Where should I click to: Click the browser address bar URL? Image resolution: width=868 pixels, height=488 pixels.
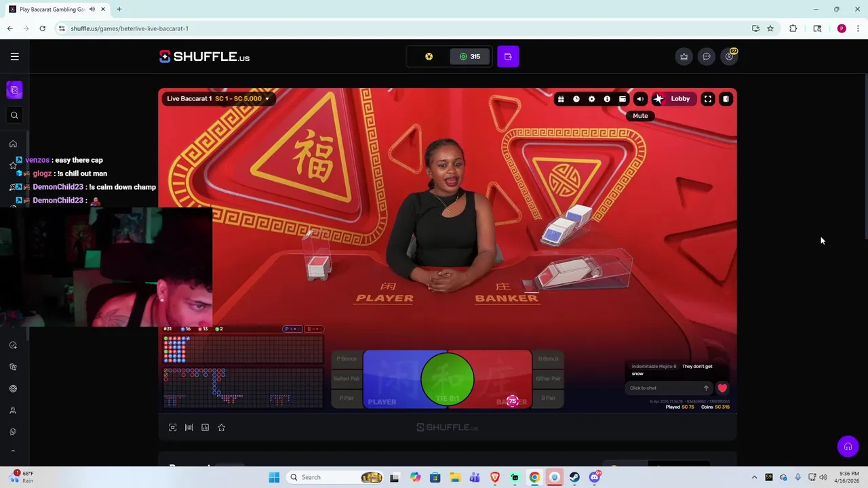click(x=130, y=28)
